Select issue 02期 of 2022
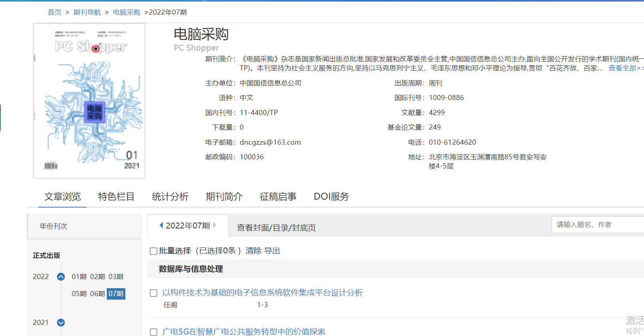This screenshot has width=644, height=336. [98, 277]
